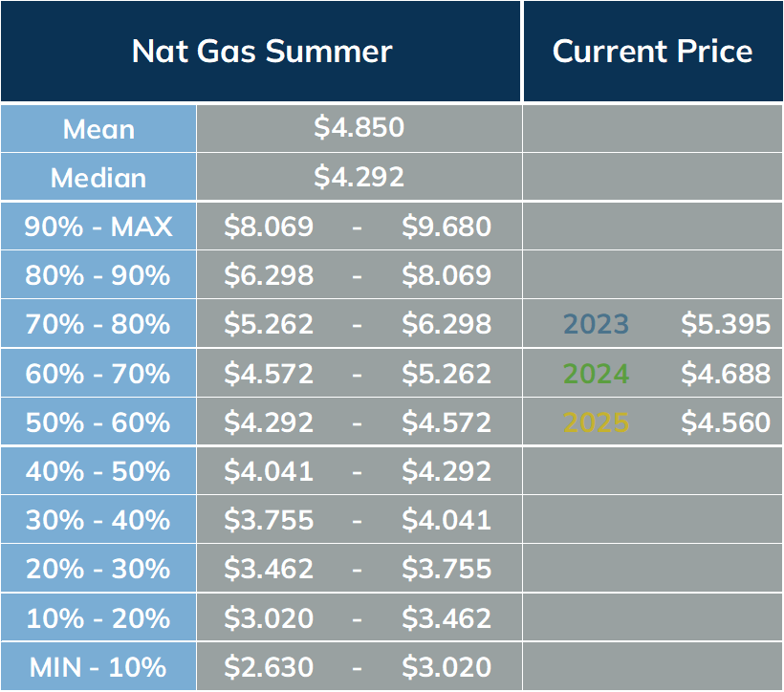
Task: Click the MIN - 10% row label
Action: pos(98,667)
